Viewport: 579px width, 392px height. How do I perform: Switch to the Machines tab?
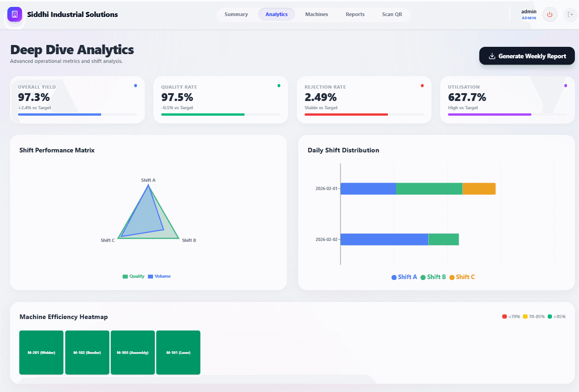coord(316,14)
